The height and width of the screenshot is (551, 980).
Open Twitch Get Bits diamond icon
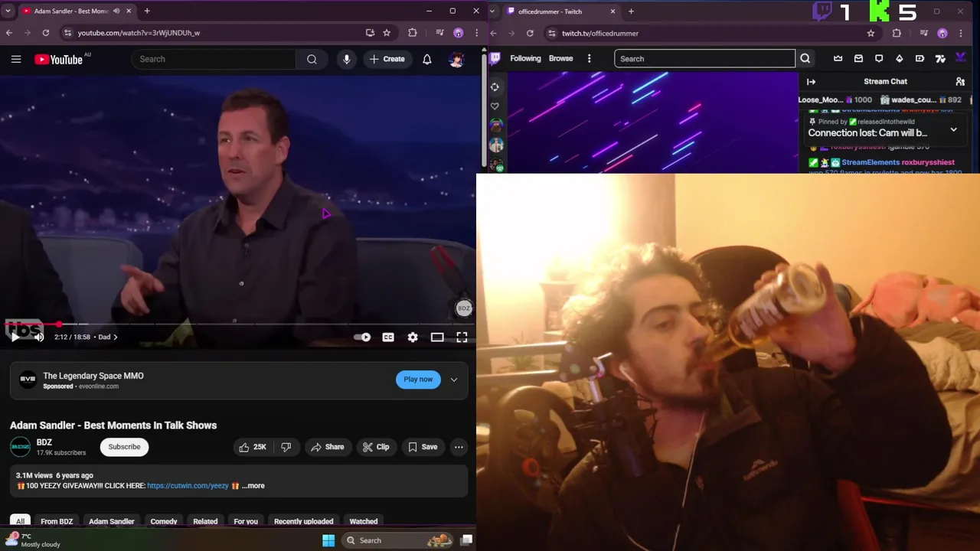(x=899, y=58)
